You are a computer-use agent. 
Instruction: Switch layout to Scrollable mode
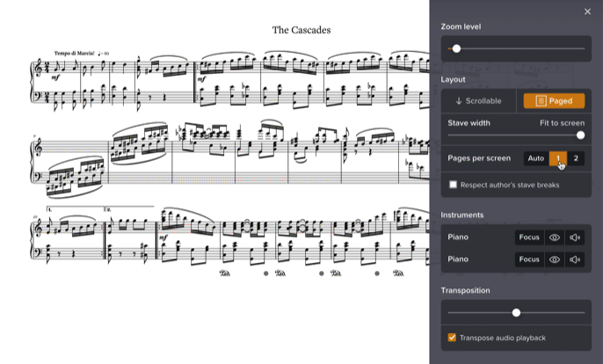click(x=479, y=101)
